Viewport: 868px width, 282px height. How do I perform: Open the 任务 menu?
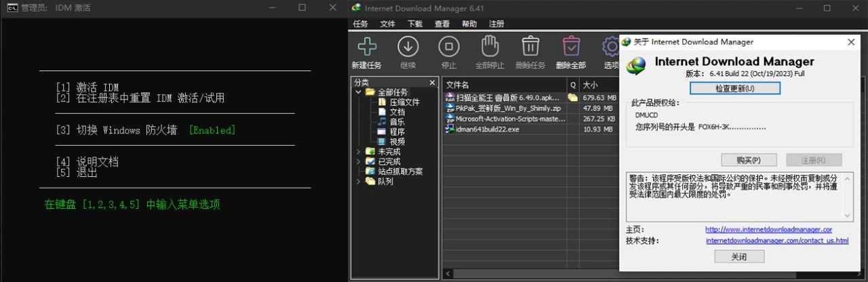pos(360,24)
